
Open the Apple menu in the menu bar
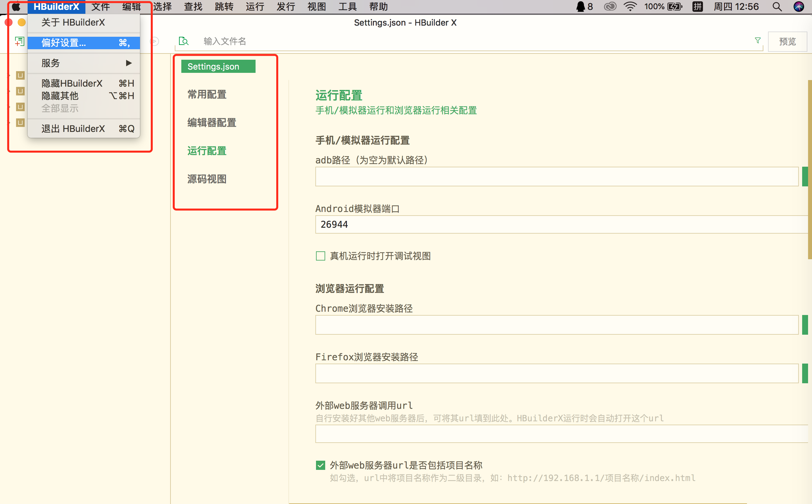pos(16,6)
